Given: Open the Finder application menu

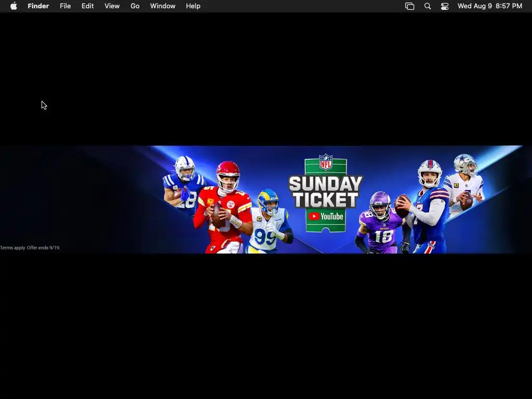Looking at the screenshot, I should pyautogui.click(x=38, y=6).
